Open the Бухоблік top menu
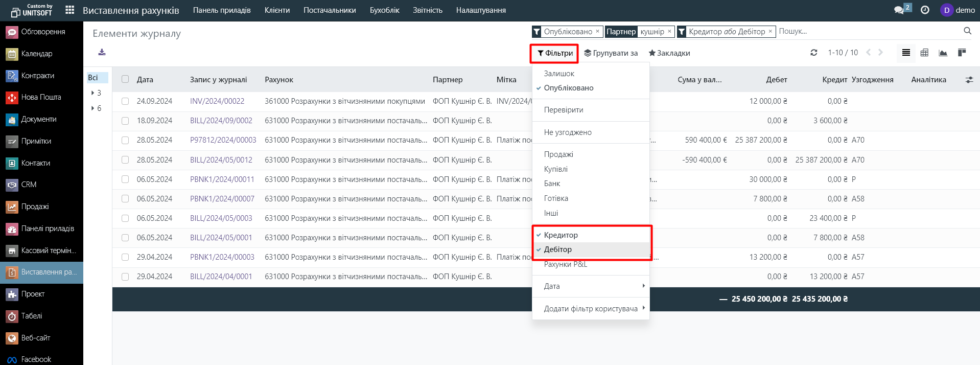 pos(384,10)
